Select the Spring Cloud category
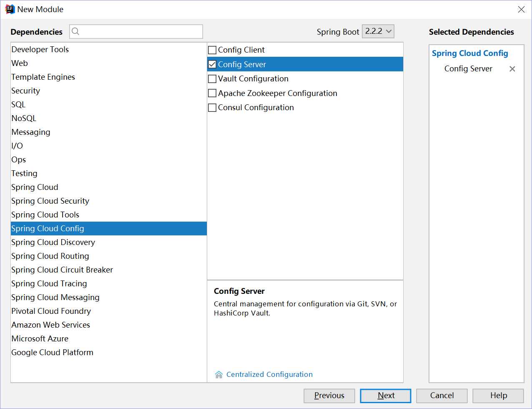This screenshot has height=409, width=532. click(109, 187)
